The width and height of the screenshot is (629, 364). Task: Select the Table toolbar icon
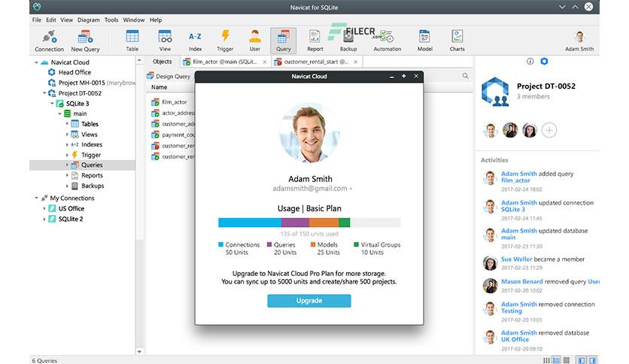pos(132,41)
